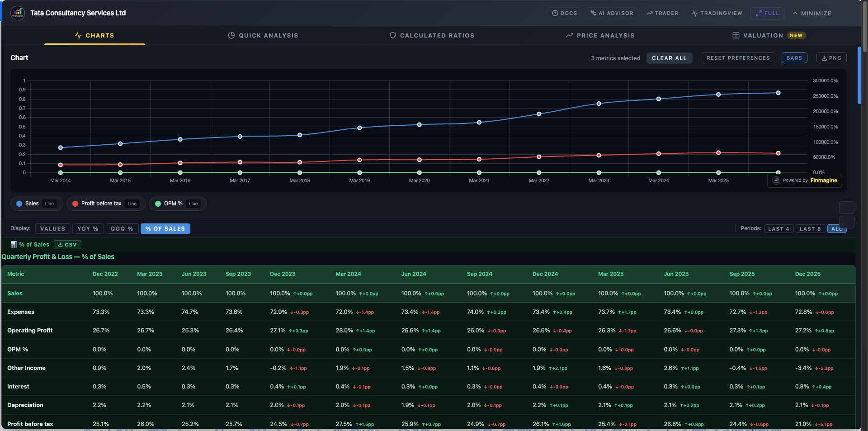
Task: Click the Clear All metrics button
Action: 669,58
